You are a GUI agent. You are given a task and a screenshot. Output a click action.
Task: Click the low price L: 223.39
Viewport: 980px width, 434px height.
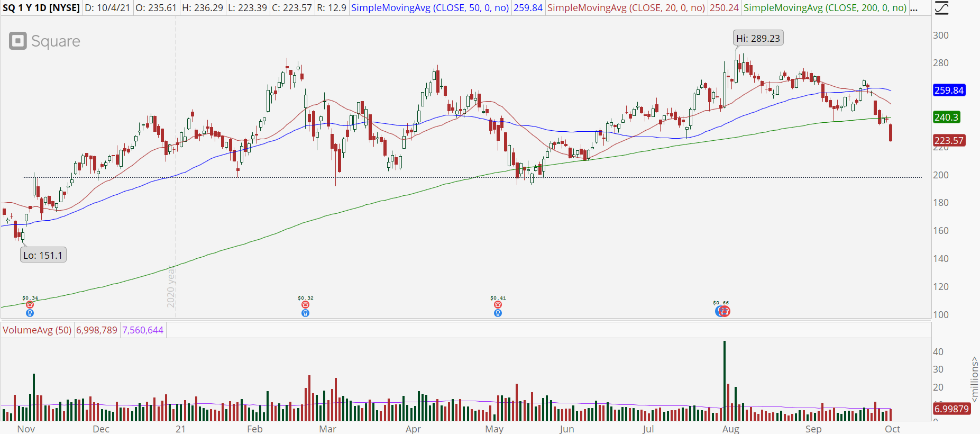click(248, 8)
